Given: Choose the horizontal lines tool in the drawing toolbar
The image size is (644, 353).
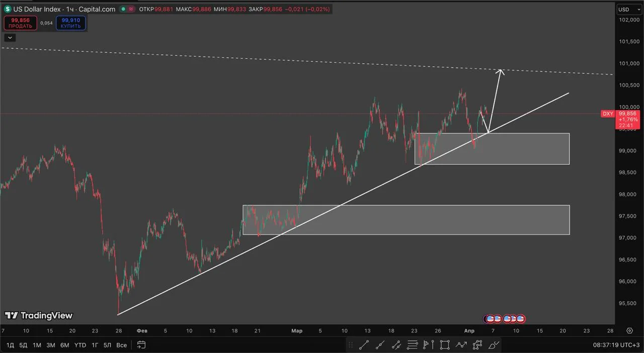Looking at the screenshot, I should (413, 345).
